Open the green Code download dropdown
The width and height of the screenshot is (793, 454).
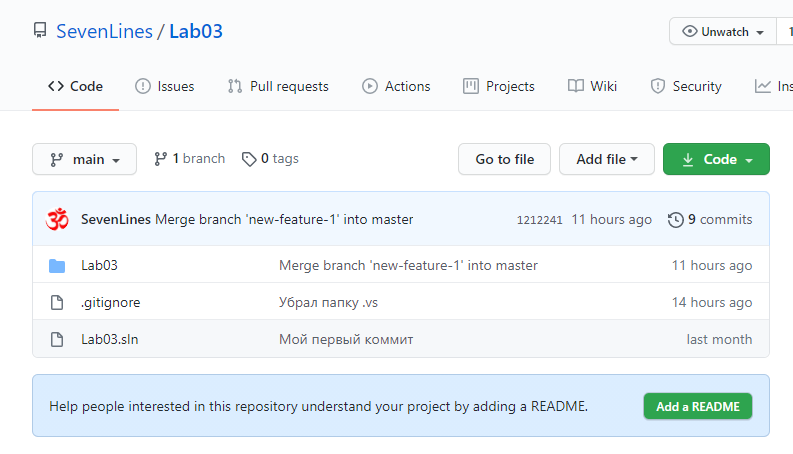[716, 159]
